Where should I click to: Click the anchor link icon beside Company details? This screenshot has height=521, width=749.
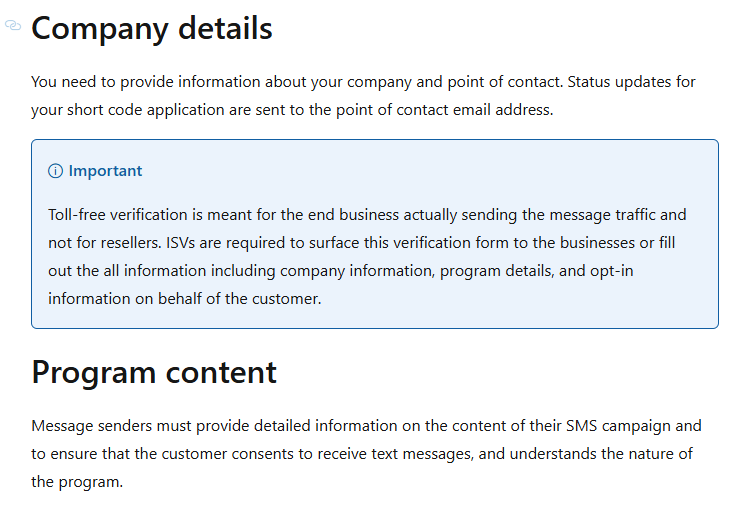pos(13,25)
